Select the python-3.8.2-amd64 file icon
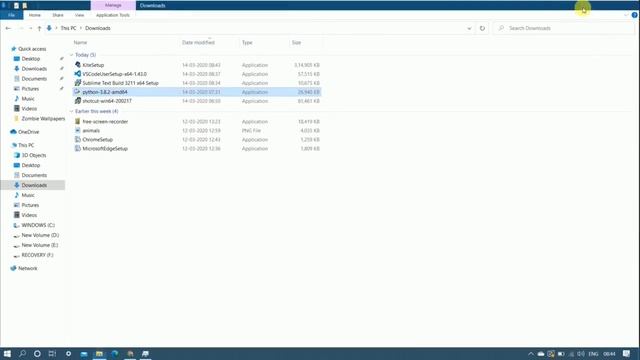This screenshot has height=360, width=640. pos(78,92)
